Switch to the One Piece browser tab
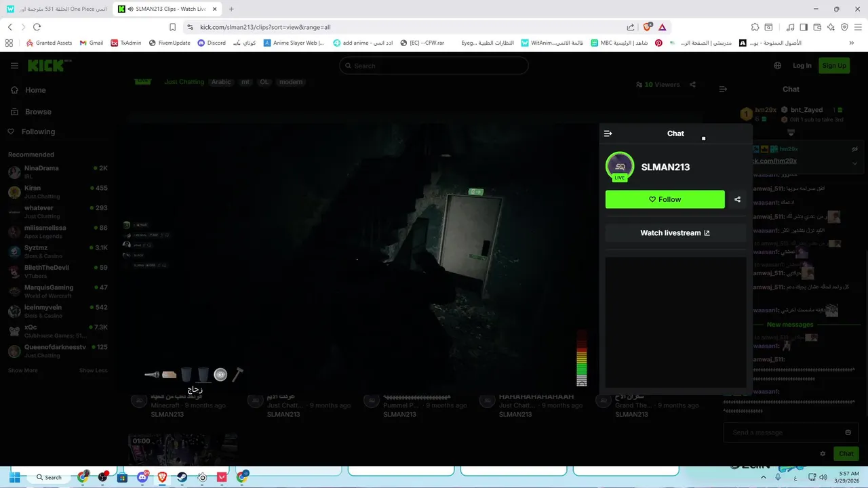868x488 pixels. click(56, 9)
